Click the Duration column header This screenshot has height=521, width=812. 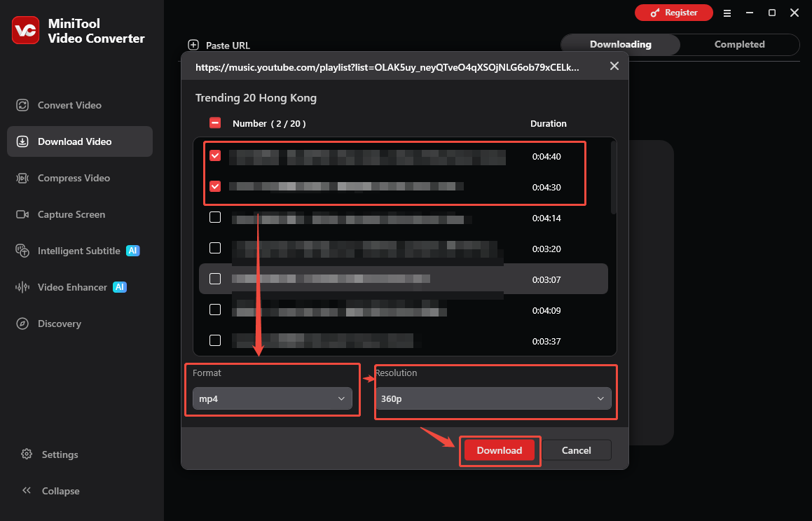[549, 124]
